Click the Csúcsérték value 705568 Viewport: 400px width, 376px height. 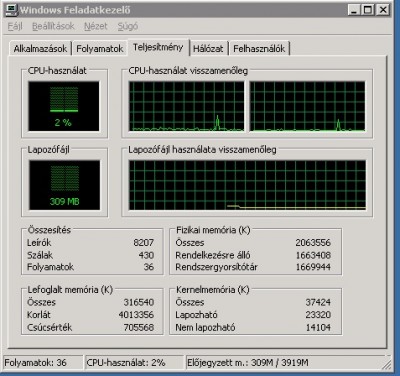tap(139, 327)
